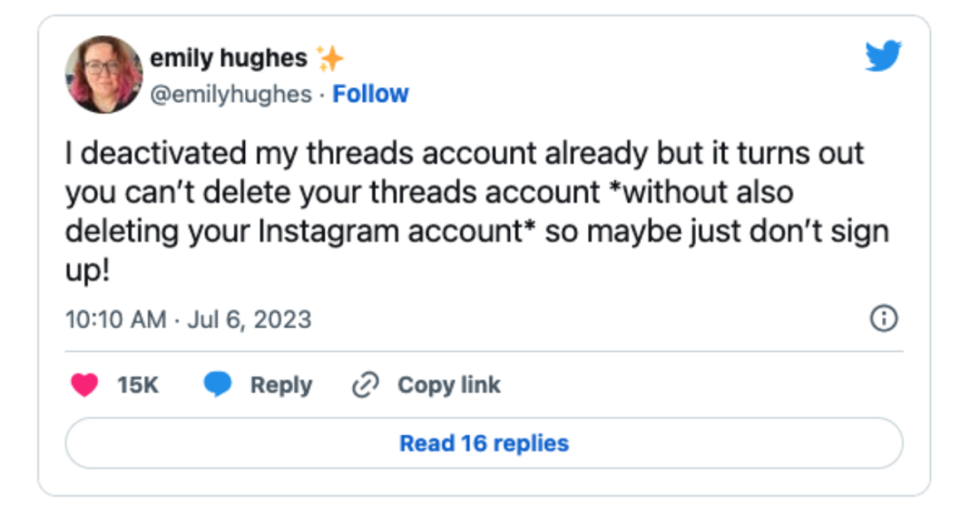
Task: Select the Copy link text
Action: (448, 385)
